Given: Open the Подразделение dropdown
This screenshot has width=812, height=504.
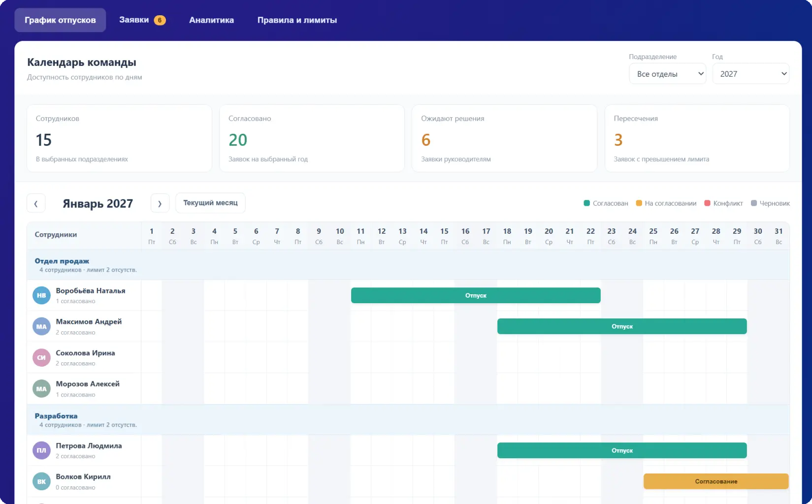Looking at the screenshot, I should pyautogui.click(x=668, y=74).
